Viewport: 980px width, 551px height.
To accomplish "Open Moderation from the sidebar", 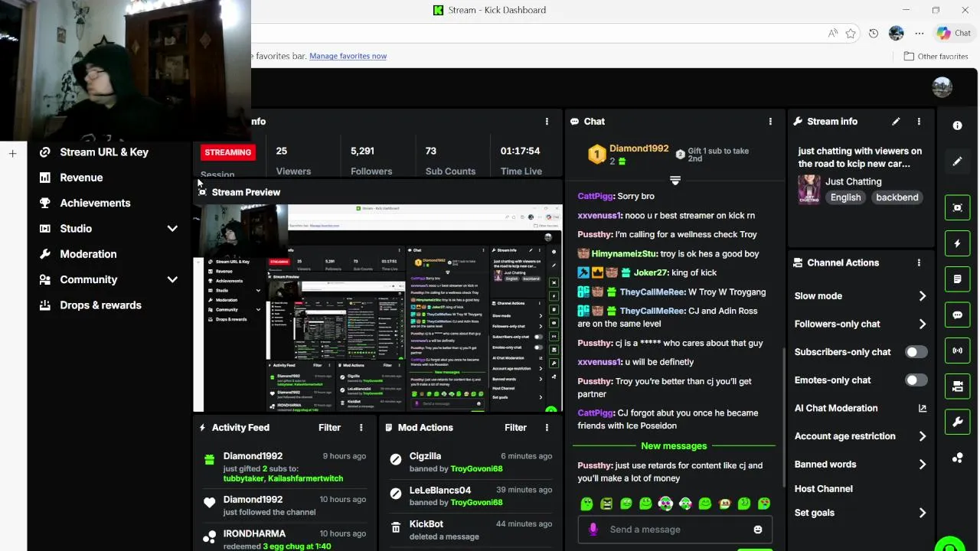I will [88, 254].
